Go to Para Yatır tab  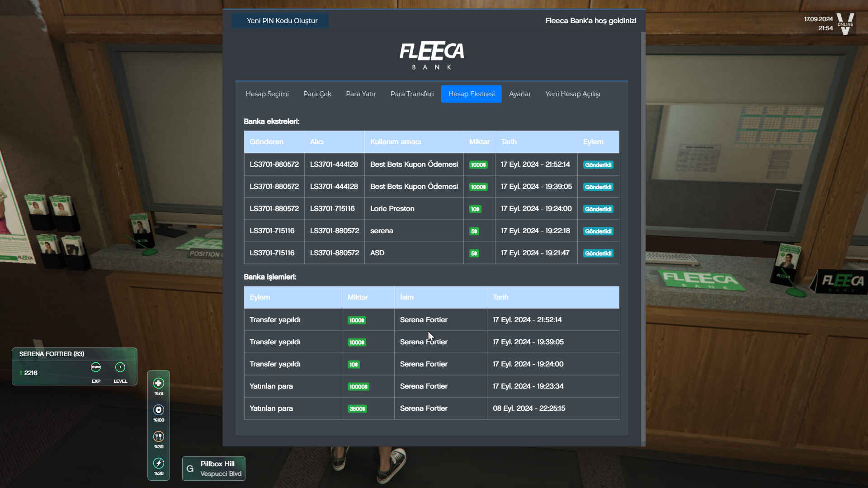pyautogui.click(x=361, y=94)
